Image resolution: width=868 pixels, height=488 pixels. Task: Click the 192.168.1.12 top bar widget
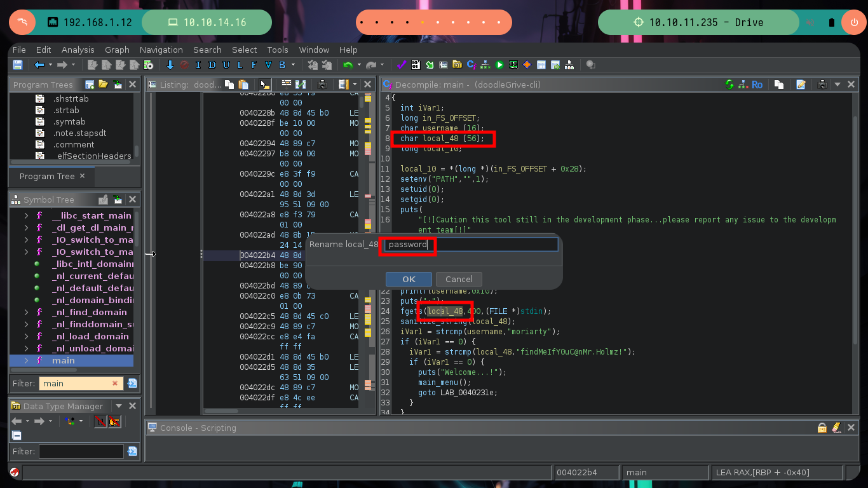(90, 22)
